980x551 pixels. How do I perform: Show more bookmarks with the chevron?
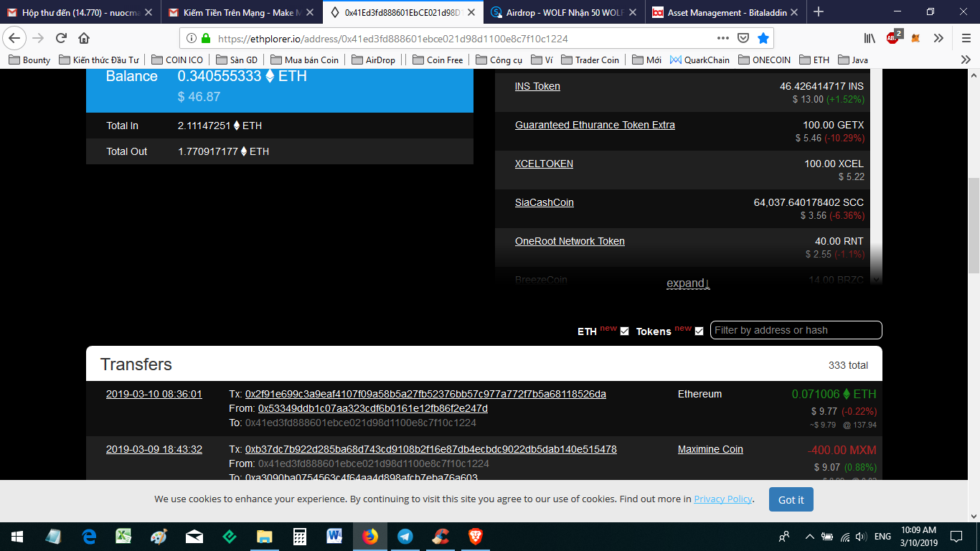pos(966,60)
